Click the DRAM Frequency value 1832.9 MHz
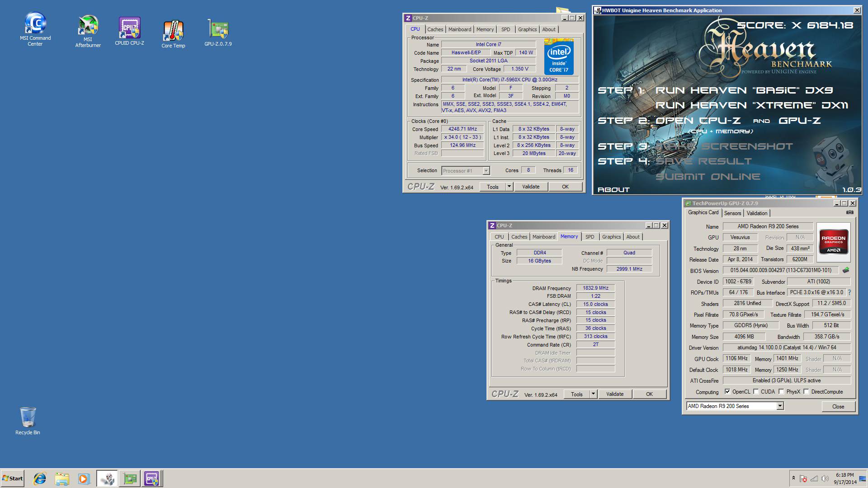 point(595,288)
